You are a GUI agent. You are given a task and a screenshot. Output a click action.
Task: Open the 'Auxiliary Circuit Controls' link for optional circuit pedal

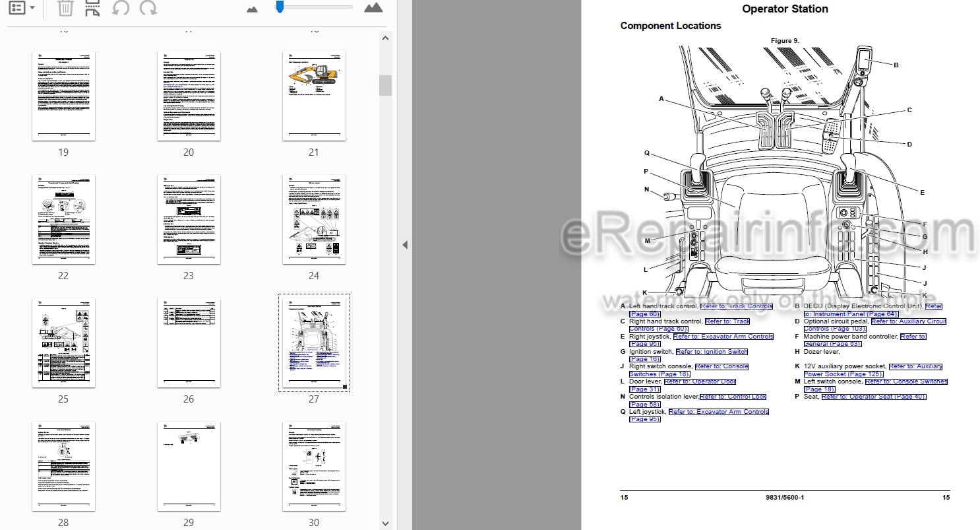coord(909,321)
